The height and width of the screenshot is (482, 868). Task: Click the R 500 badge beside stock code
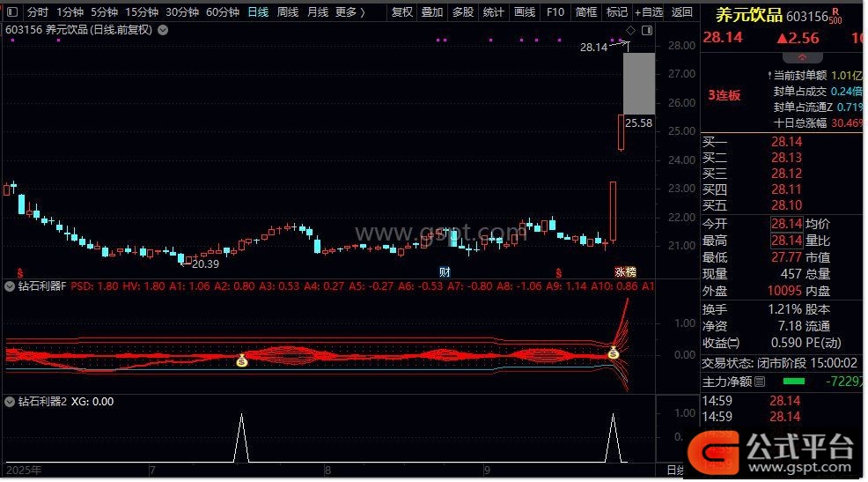pos(835,16)
